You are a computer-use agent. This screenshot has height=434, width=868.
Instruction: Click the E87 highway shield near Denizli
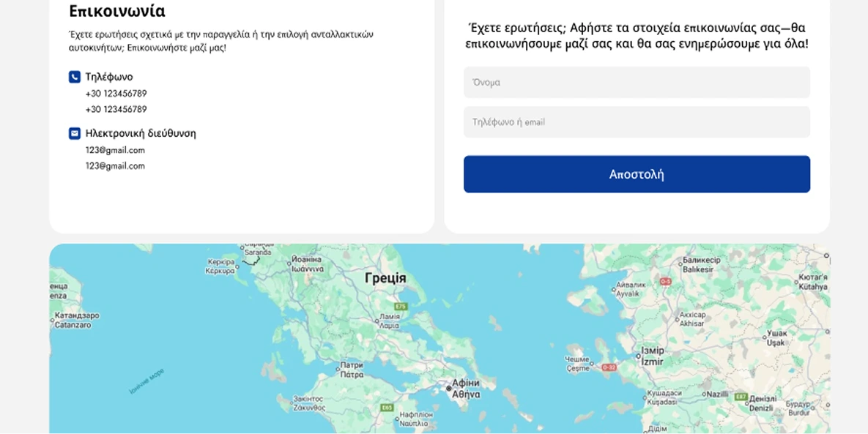pyautogui.click(x=741, y=397)
